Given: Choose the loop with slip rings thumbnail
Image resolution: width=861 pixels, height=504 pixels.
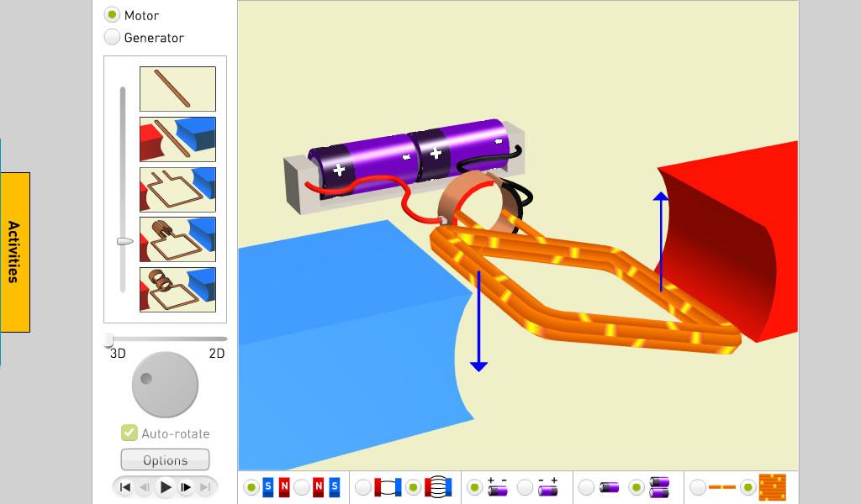Looking at the screenshot, I should click(177, 290).
